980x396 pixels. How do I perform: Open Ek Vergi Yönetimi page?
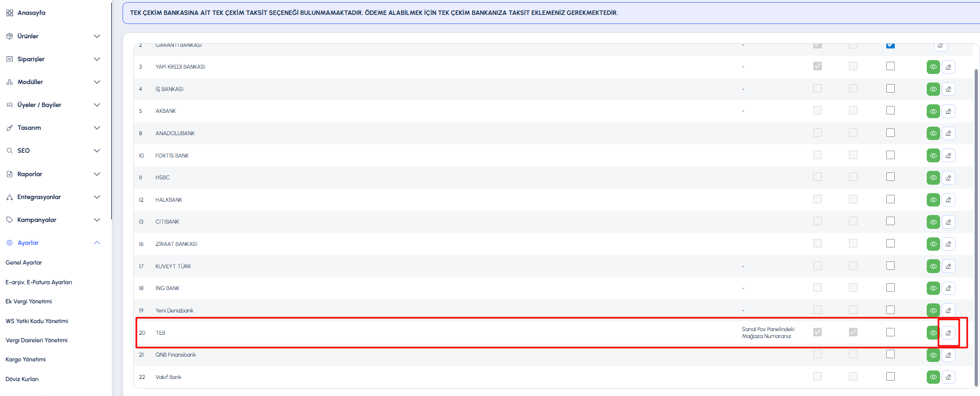coord(29,301)
